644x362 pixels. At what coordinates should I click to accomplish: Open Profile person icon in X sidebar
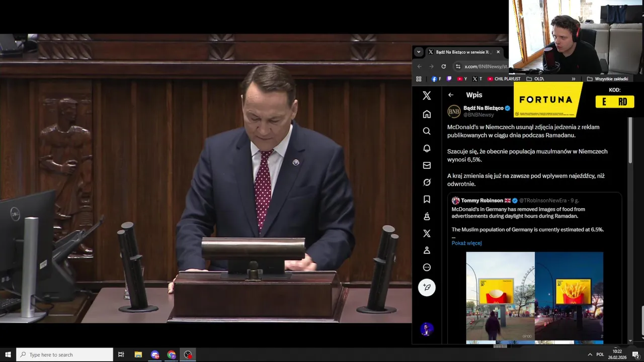427,250
